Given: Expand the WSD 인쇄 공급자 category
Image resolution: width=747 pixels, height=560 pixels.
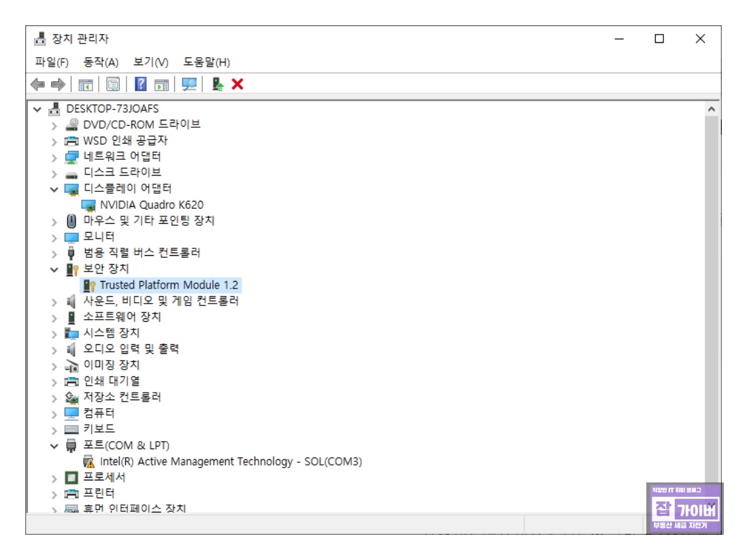Looking at the screenshot, I should coord(54,142).
